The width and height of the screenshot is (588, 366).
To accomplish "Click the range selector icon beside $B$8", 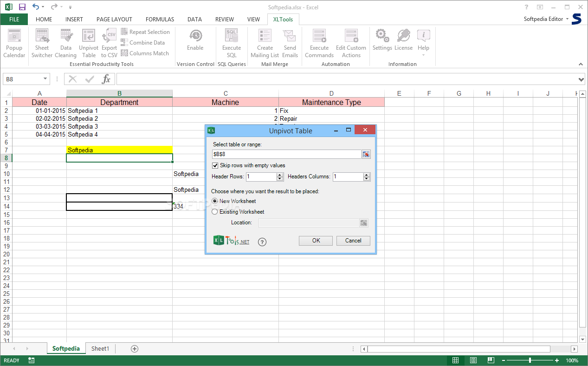I will pyautogui.click(x=366, y=154).
